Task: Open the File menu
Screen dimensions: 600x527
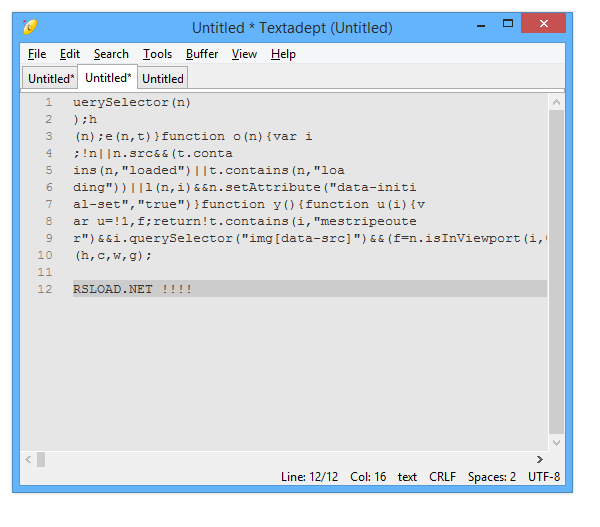Action: pos(37,54)
